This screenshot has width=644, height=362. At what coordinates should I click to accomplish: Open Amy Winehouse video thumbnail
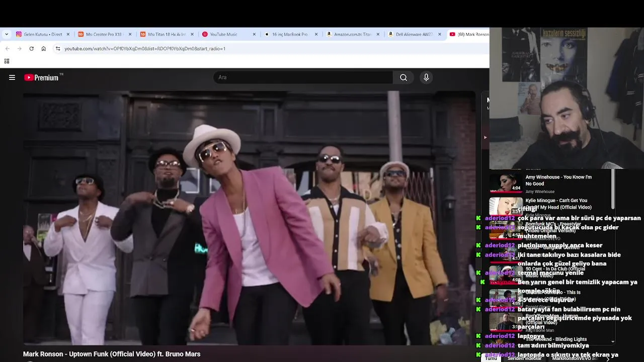point(506,183)
